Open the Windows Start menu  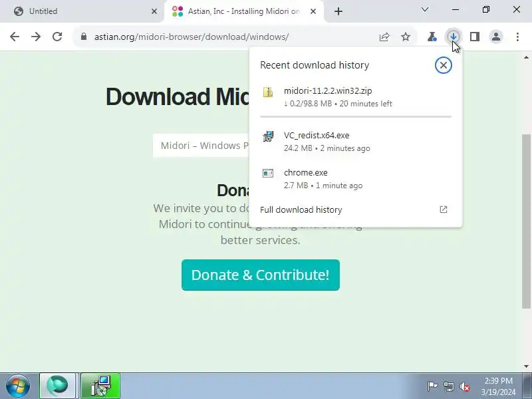[x=18, y=386]
